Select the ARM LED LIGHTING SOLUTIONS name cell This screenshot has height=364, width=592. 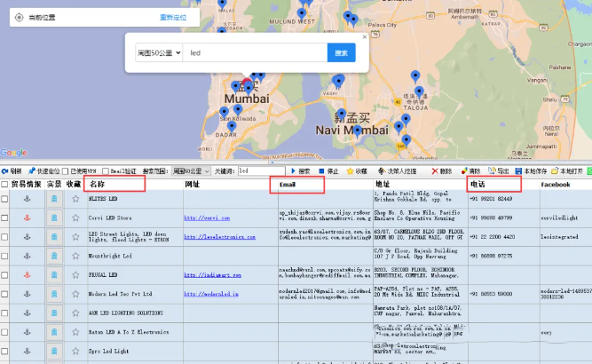click(136, 313)
